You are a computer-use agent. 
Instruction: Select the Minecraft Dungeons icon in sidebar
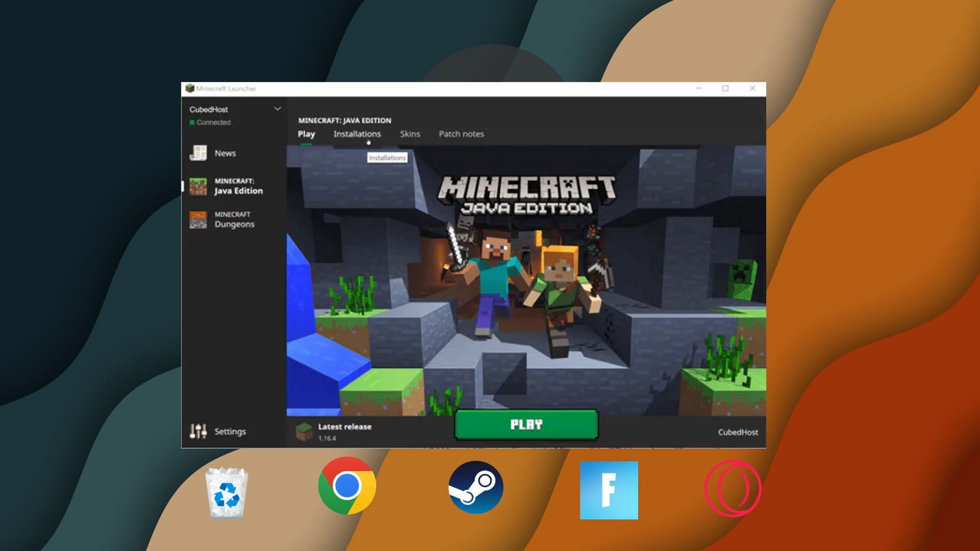click(198, 220)
